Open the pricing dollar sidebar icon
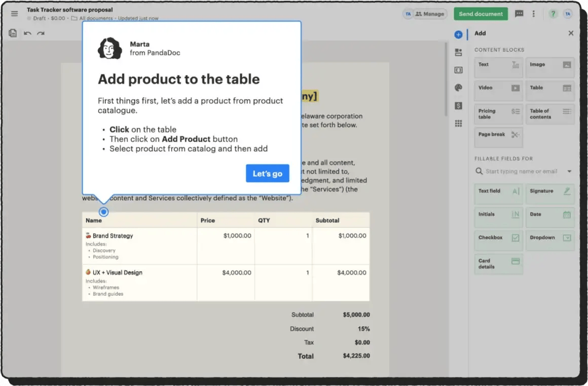 458,105
